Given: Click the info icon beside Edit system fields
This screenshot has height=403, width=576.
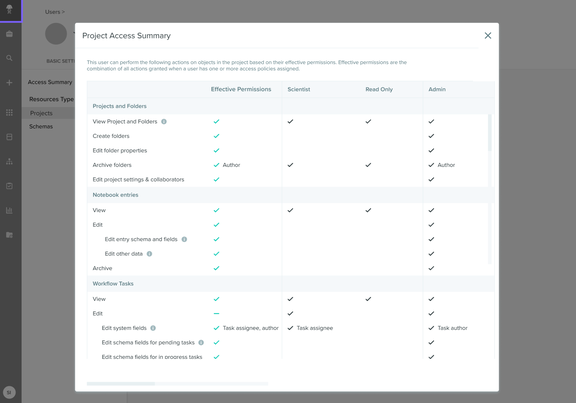Looking at the screenshot, I should point(153,328).
